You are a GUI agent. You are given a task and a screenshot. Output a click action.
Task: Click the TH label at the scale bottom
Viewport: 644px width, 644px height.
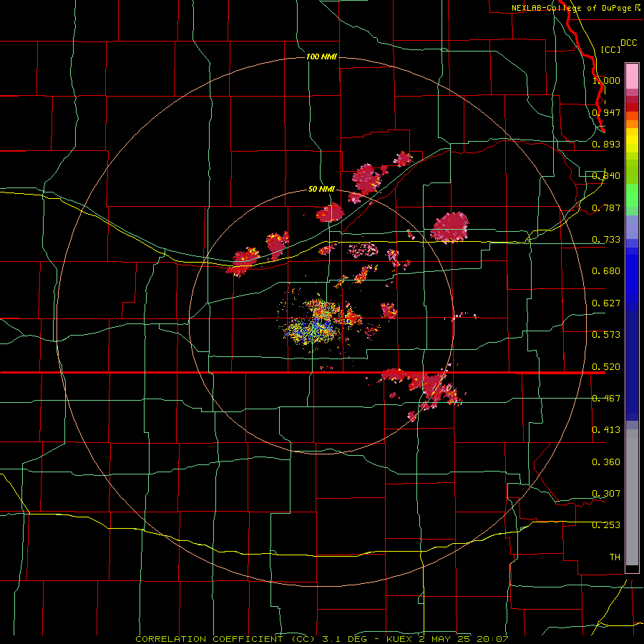tap(615, 557)
